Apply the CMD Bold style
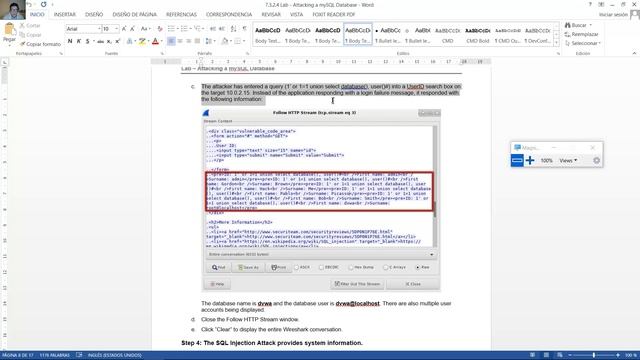640x360 pixels. pos(478,35)
